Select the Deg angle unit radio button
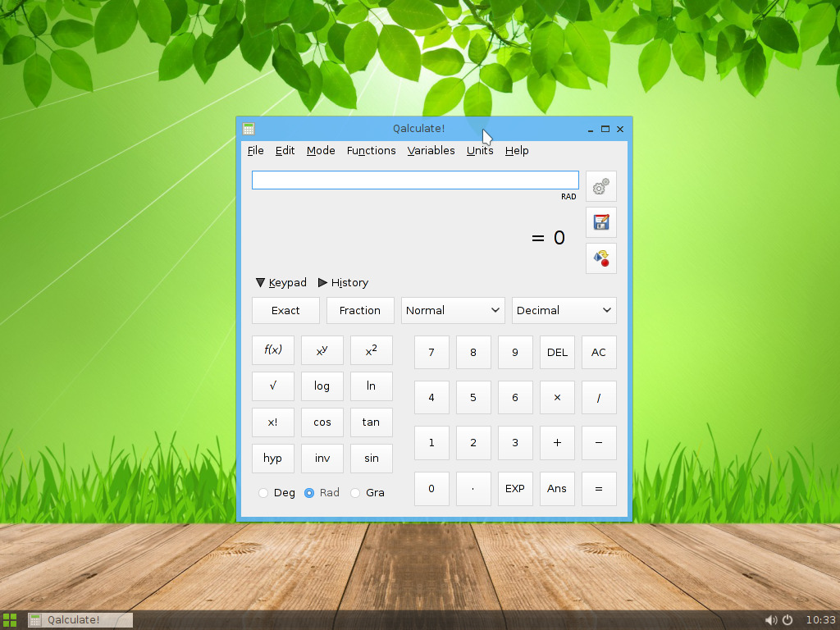 pos(263,492)
